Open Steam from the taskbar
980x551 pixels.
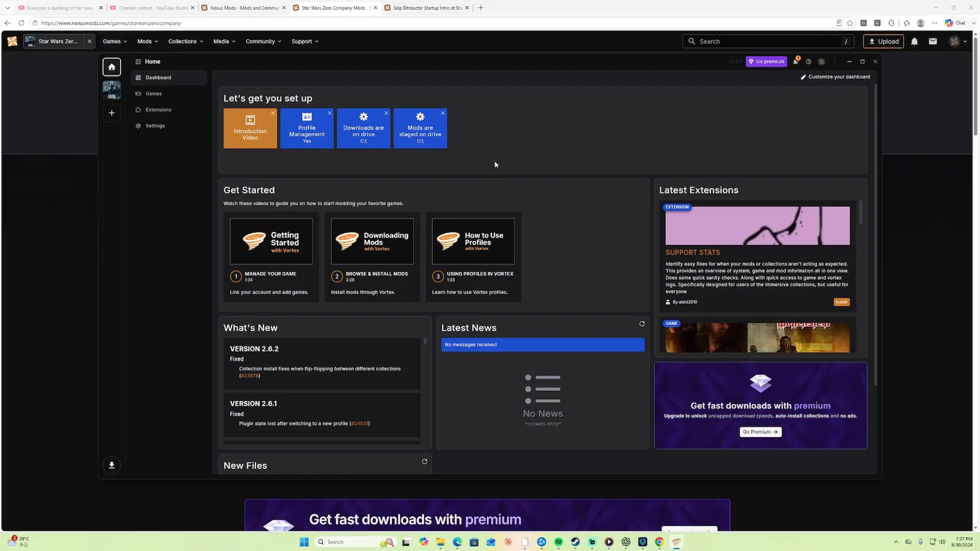point(575,542)
